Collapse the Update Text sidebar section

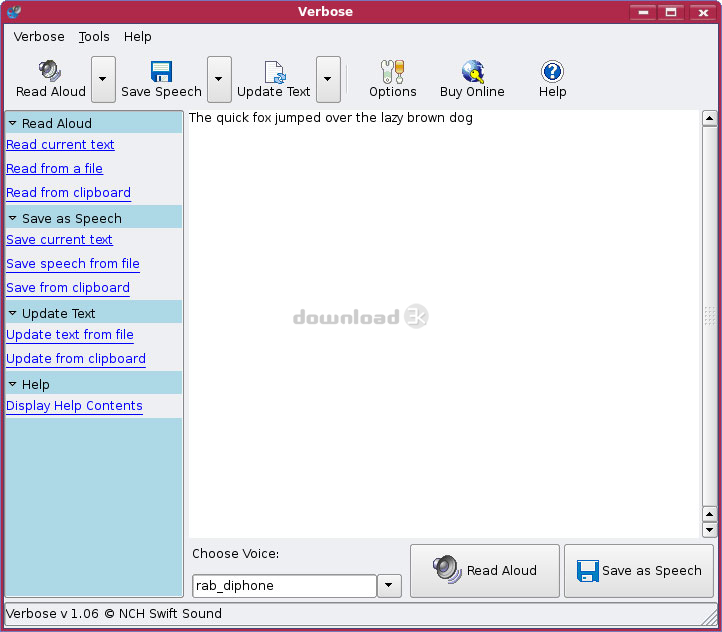coord(12,313)
